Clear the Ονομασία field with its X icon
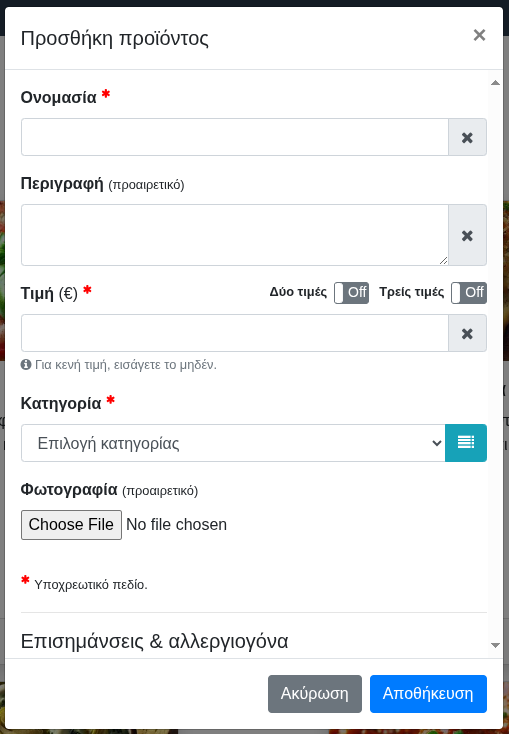This screenshot has width=509, height=734. click(467, 137)
